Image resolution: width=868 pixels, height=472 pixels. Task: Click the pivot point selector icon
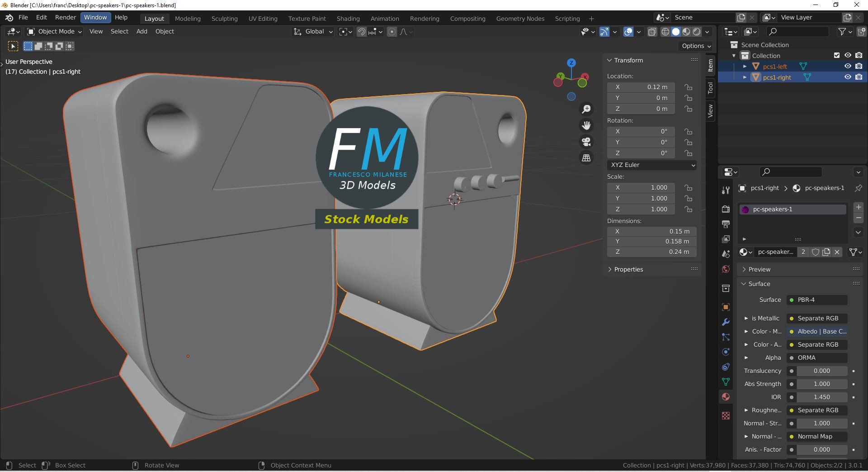pyautogui.click(x=345, y=32)
